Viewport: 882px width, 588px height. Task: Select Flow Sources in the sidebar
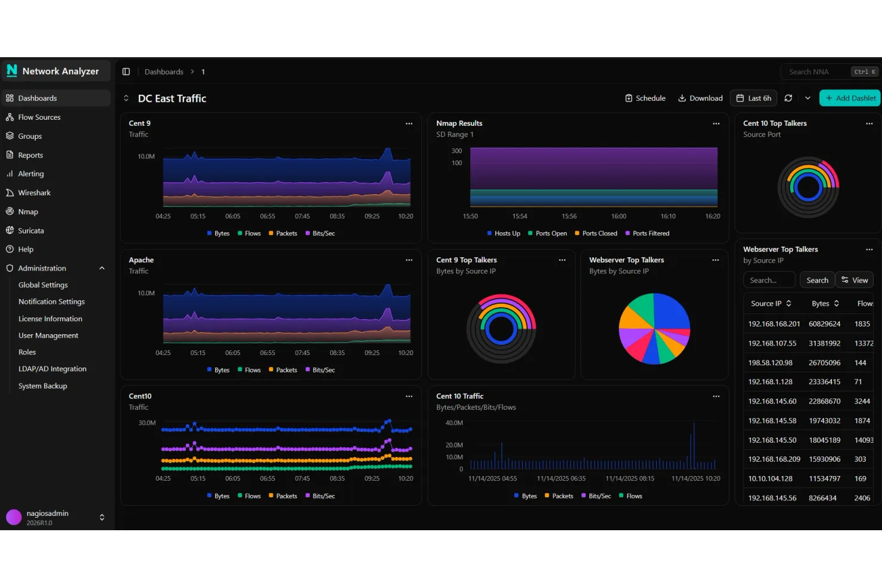(x=39, y=117)
